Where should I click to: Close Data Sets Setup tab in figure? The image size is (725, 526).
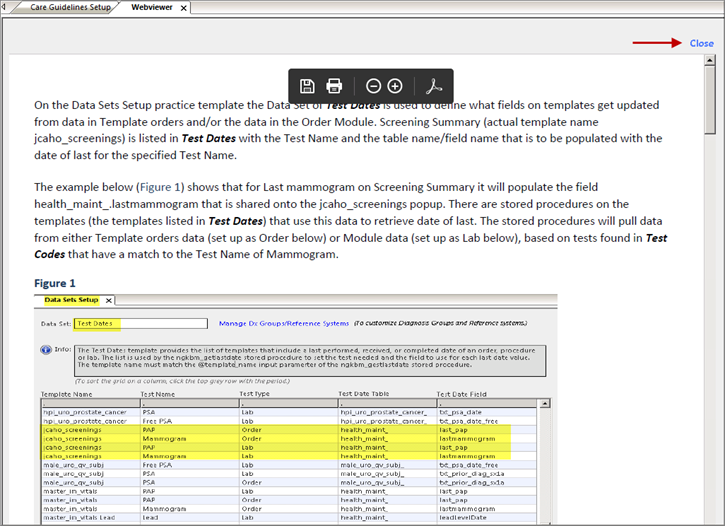tap(109, 300)
